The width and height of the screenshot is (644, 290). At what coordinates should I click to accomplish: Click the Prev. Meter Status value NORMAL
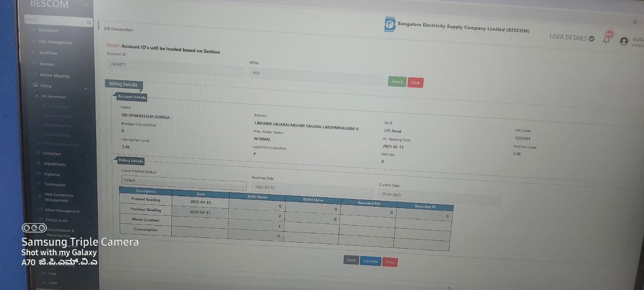(x=262, y=139)
